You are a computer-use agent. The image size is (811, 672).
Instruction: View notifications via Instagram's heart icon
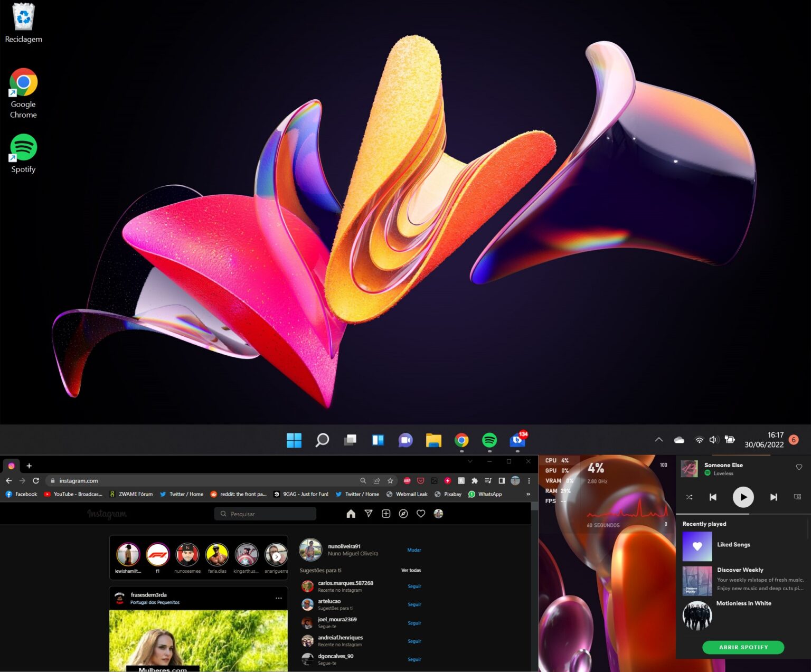pos(421,514)
